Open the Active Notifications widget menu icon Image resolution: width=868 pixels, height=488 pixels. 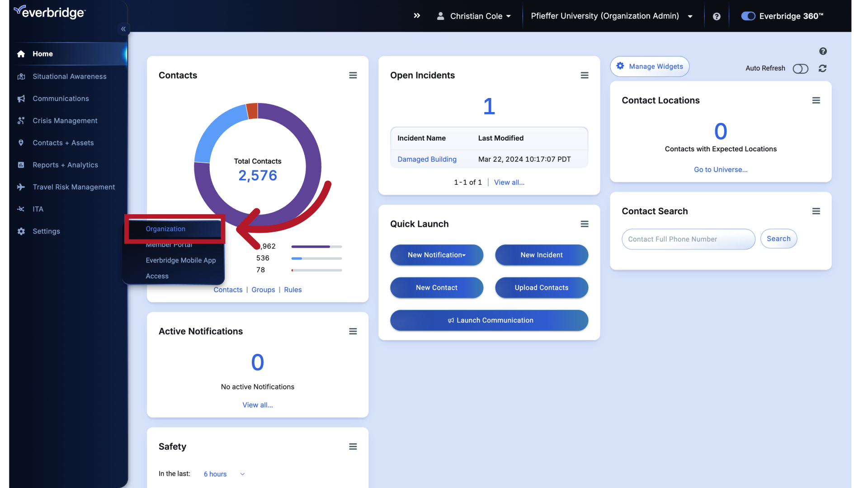click(x=353, y=332)
